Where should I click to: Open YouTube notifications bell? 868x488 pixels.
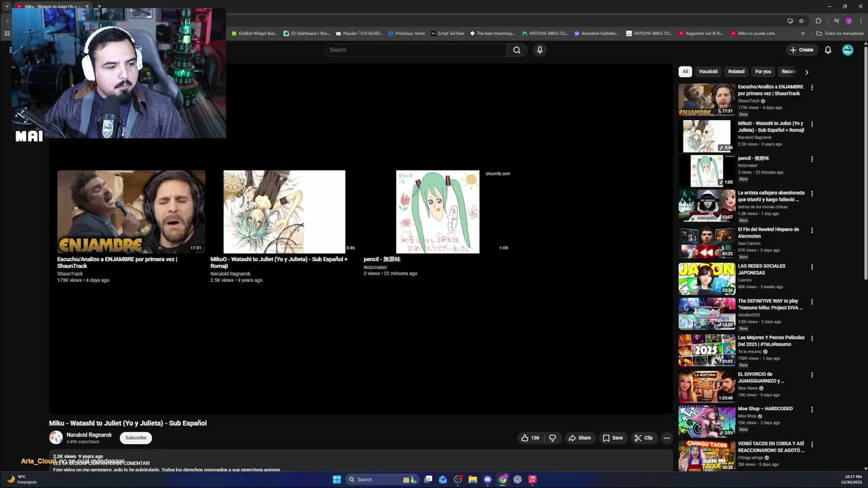pos(828,49)
